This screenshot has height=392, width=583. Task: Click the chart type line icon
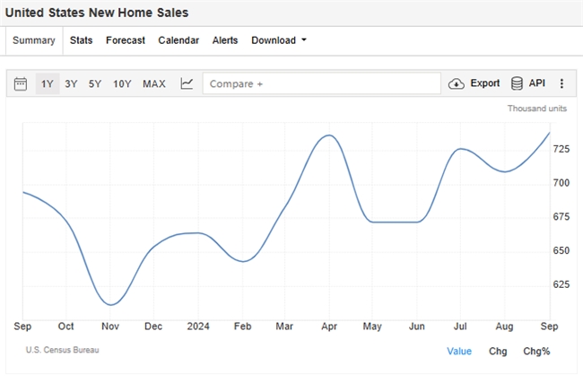tap(187, 83)
